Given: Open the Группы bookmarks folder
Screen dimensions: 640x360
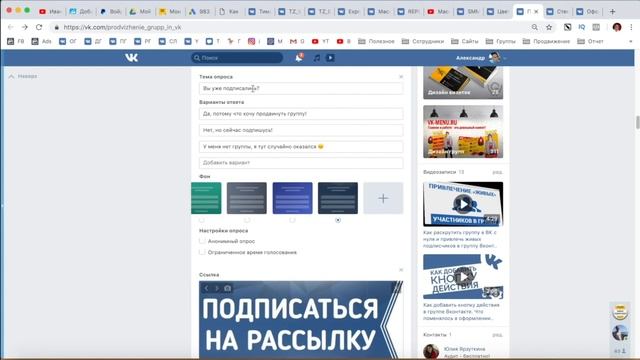Looking at the screenshot, I should 500,41.
